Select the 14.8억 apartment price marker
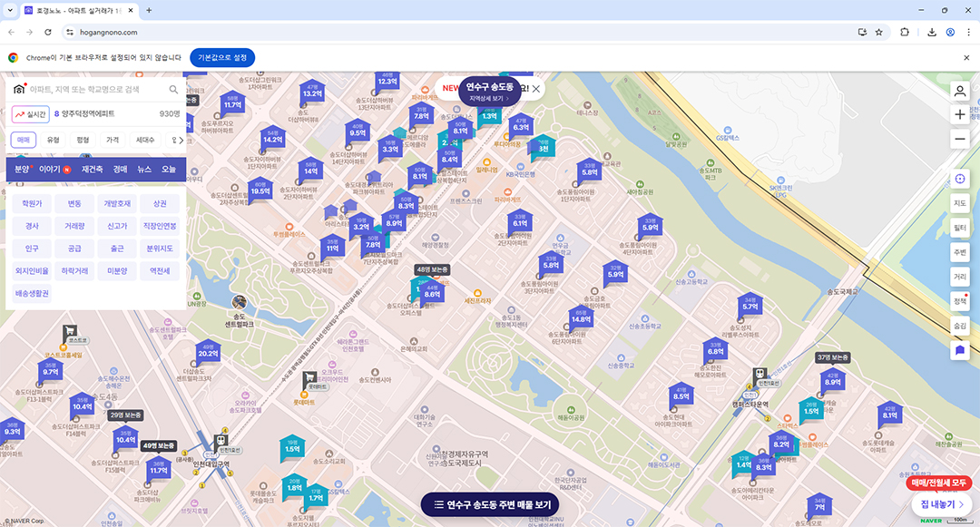Viewport: 980px width, 527px height. pos(582,317)
